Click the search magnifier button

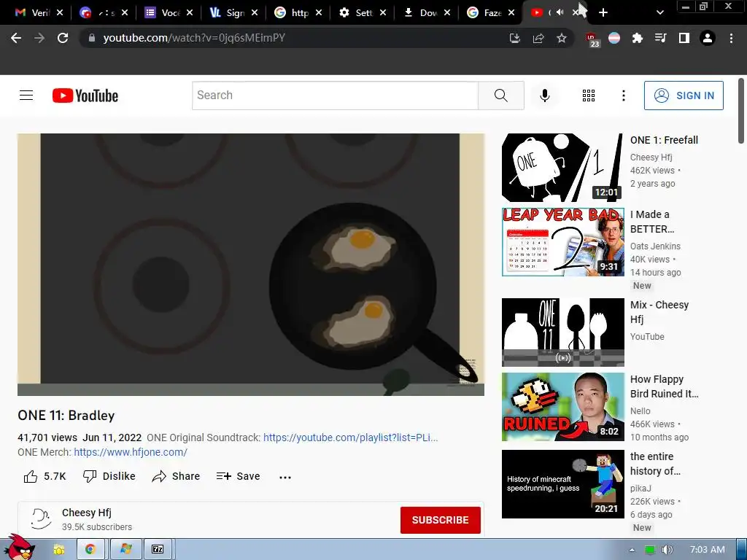[x=500, y=96]
